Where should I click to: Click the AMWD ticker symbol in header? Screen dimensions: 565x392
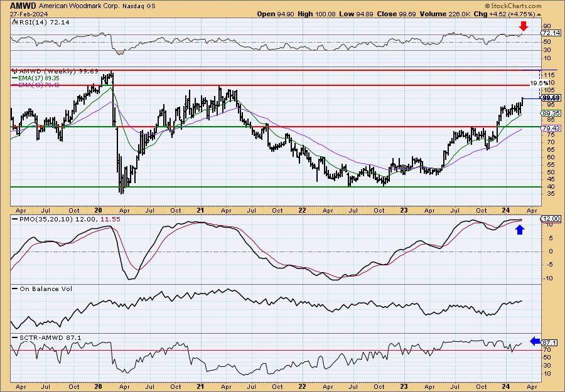pos(23,6)
